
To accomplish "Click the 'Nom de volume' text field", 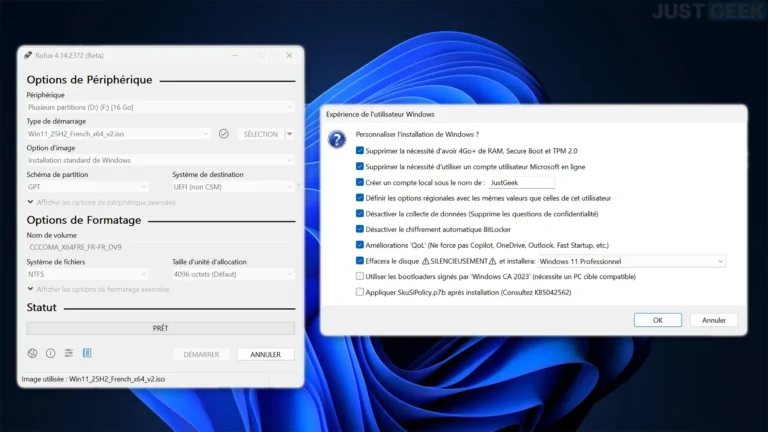I will click(x=161, y=247).
